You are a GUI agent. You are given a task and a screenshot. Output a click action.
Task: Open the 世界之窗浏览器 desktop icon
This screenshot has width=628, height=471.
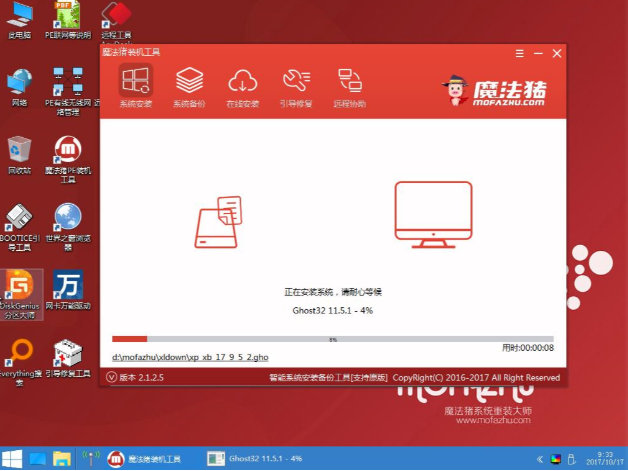pyautogui.click(x=68, y=227)
